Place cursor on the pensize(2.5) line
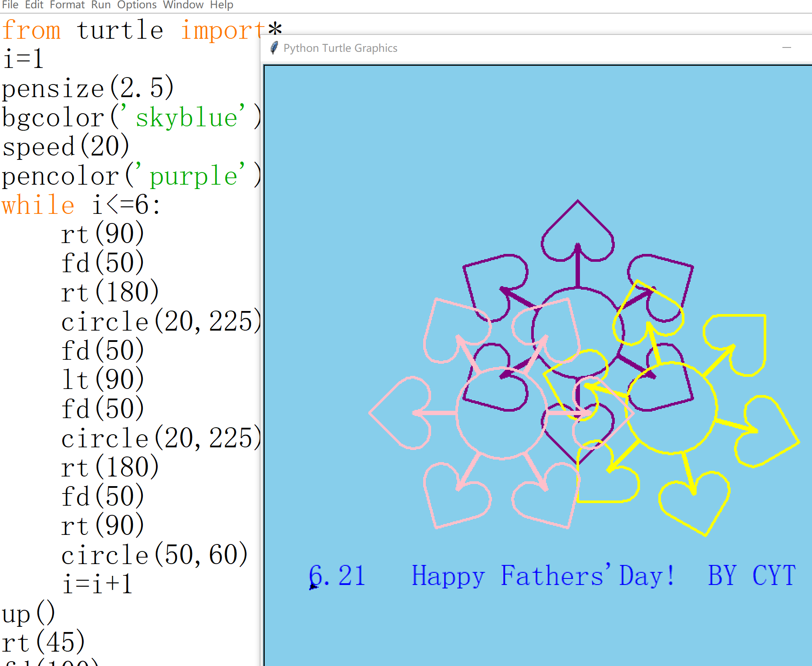This screenshot has width=812, height=666. (87, 88)
